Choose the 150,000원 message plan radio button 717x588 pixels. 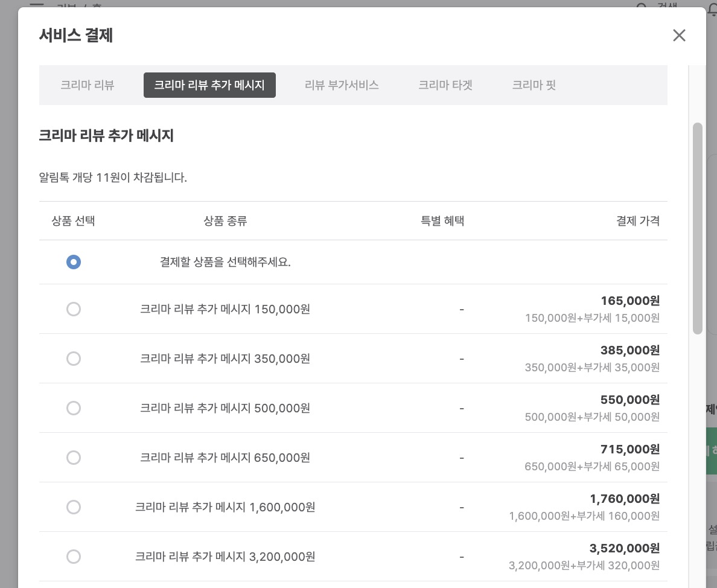coord(73,309)
